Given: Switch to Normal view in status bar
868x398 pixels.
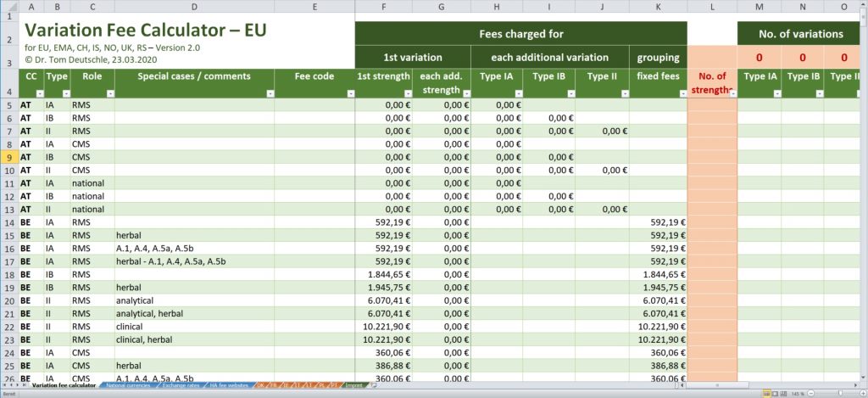Looking at the screenshot, I should 767,393.
